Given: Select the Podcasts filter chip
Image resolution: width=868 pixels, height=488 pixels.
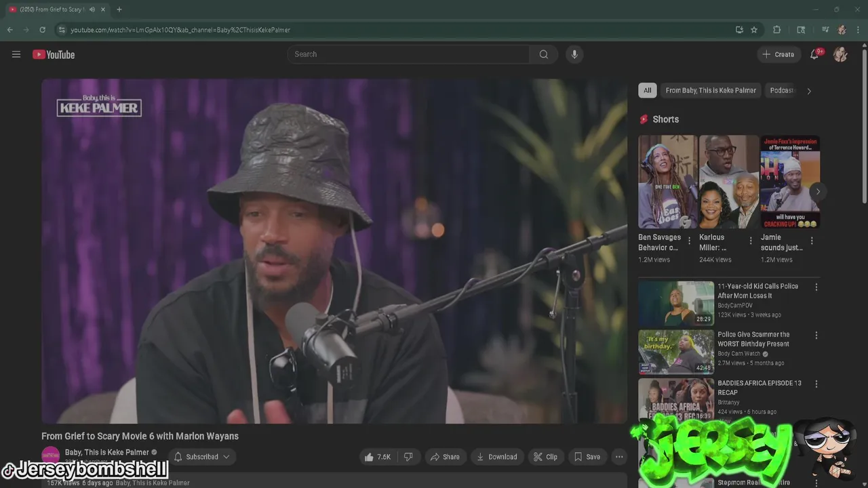Looking at the screenshot, I should [782, 90].
